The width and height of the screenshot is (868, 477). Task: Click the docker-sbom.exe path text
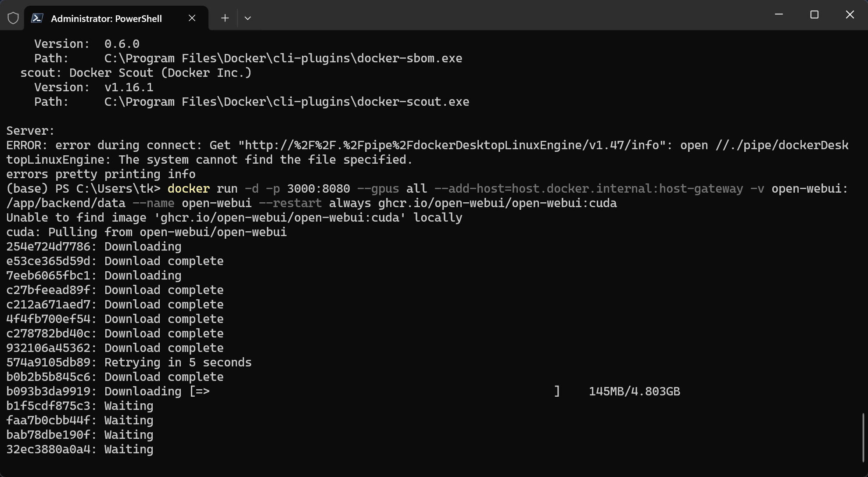[x=283, y=58]
